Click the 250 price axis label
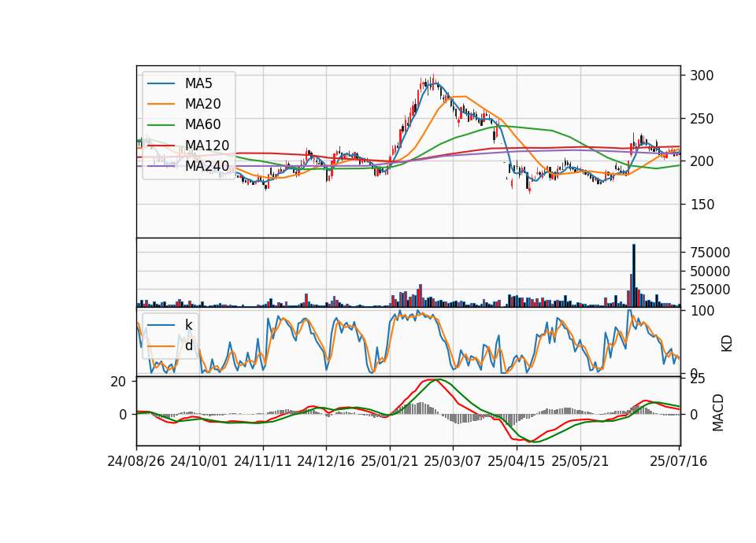Image resolution: width=756 pixels, height=543 pixels. click(x=702, y=119)
